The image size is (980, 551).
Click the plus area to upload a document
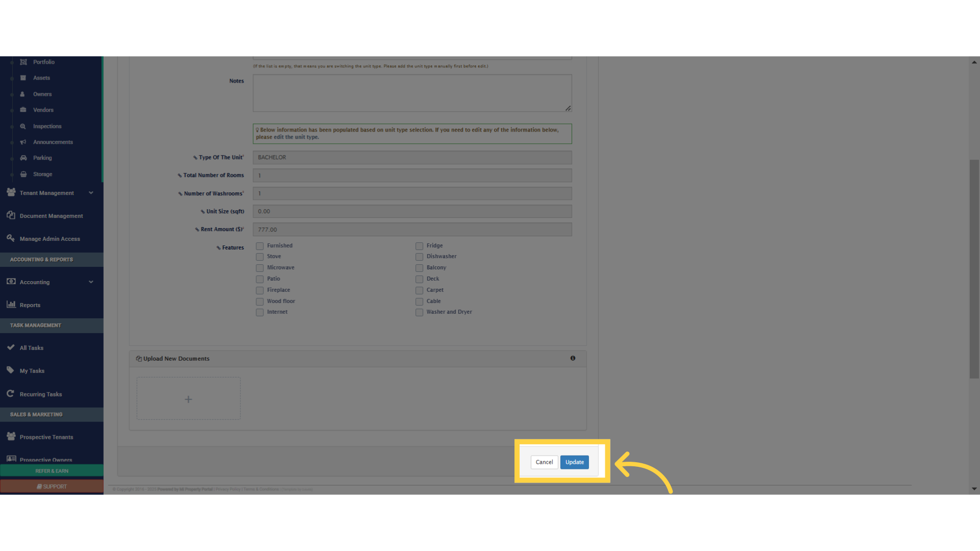[x=188, y=398]
